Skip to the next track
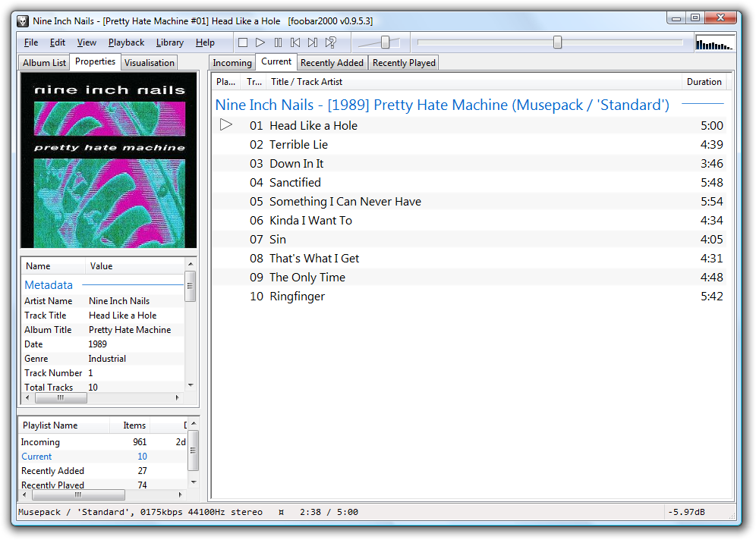Image resolution: width=756 pixels, height=540 pixels. pos(313,43)
